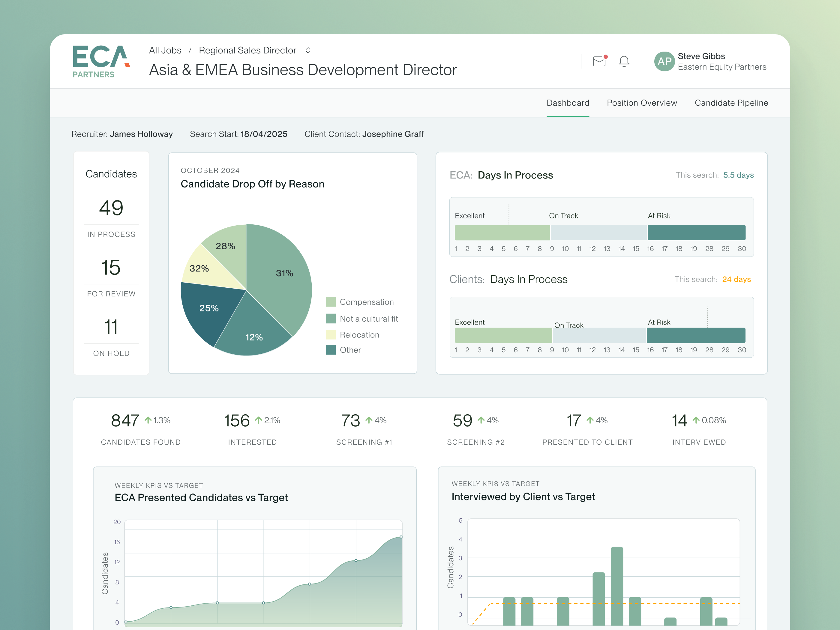The image size is (840, 630).
Task: Open the All Jobs breadcrumb
Action: [165, 50]
